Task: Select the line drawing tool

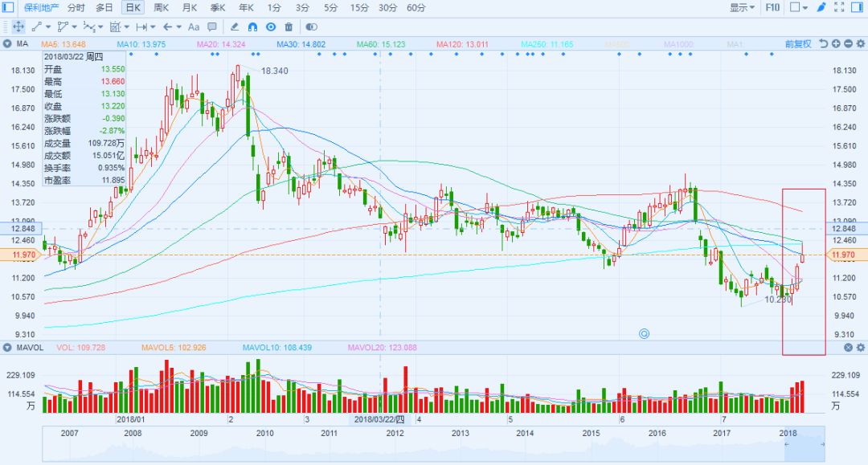Action: click(37, 27)
